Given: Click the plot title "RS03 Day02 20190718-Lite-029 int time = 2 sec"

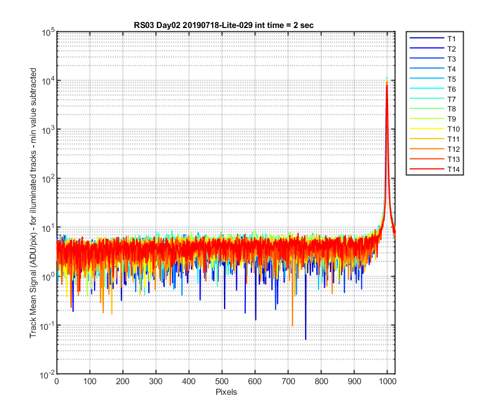Looking at the screenshot, I should tap(223, 25).
